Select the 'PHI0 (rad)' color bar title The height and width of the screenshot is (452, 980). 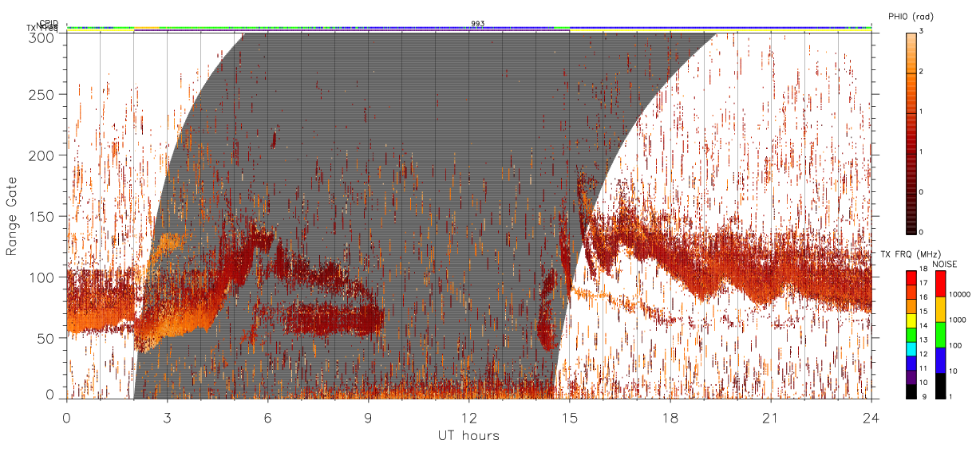911,17
